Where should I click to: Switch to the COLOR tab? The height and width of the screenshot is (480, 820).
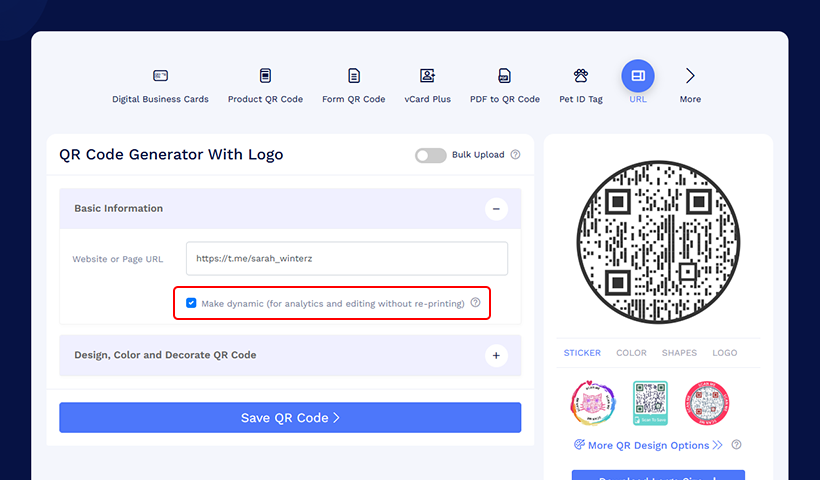pyautogui.click(x=631, y=353)
